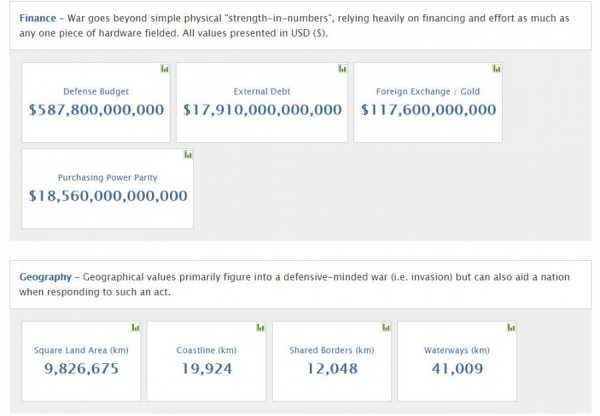The width and height of the screenshot is (600, 416).
Task: Open the Waterways card chart icon
Action: coord(511,327)
